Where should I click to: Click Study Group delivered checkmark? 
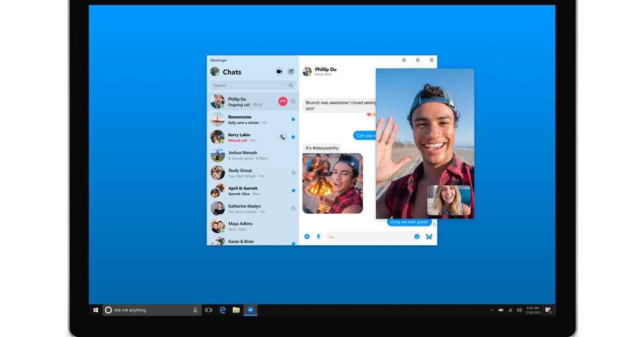294,173
